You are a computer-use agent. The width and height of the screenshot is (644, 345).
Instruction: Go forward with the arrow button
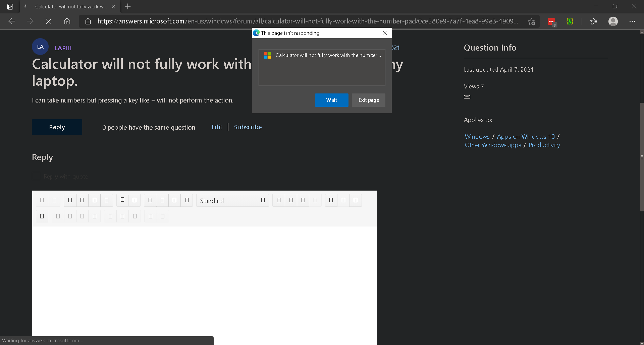[x=30, y=21]
